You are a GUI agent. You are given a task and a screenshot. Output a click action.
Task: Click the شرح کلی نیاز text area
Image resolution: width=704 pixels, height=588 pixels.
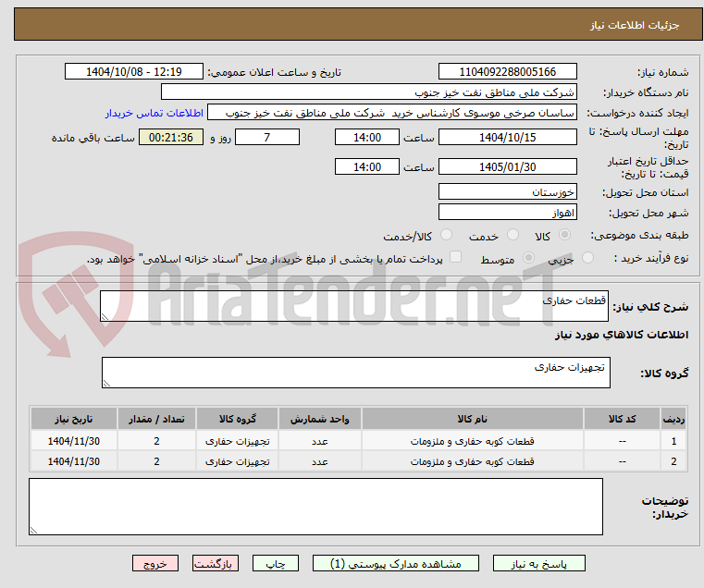pos(354,306)
